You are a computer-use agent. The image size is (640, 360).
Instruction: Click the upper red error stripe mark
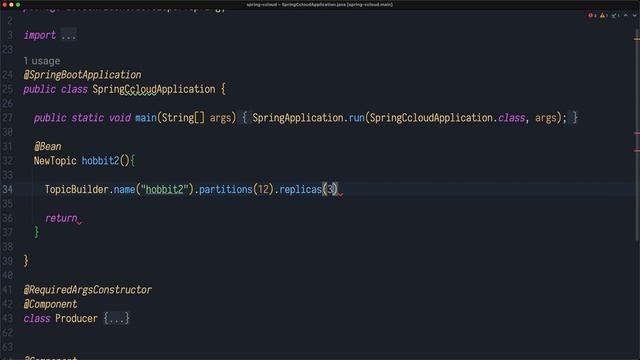click(637, 133)
